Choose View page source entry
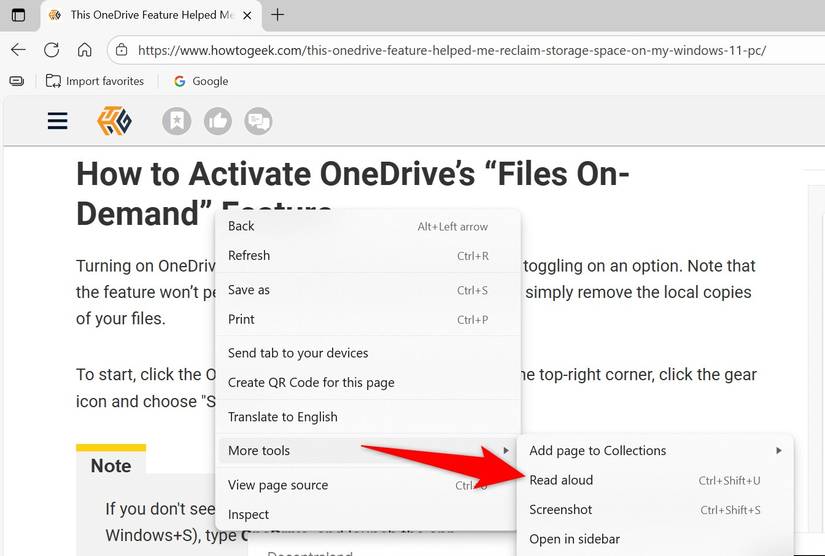825x556 pixels. click(x=368, y=485)
